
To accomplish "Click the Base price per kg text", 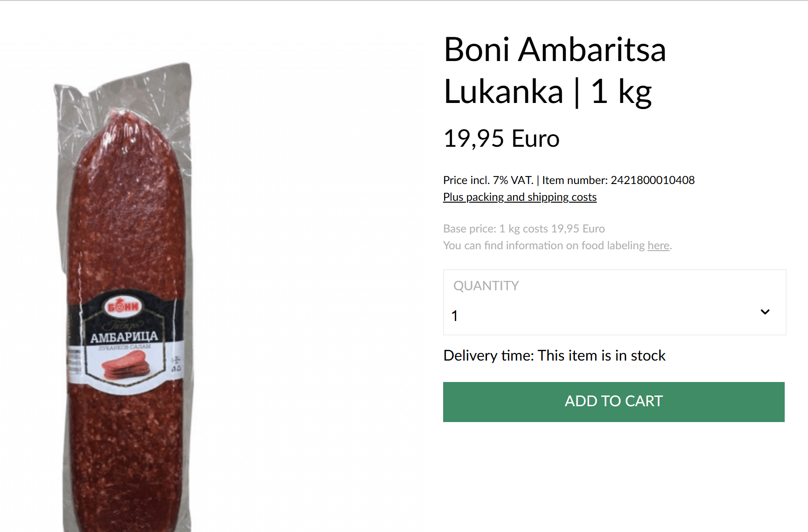I will (524, 229).
